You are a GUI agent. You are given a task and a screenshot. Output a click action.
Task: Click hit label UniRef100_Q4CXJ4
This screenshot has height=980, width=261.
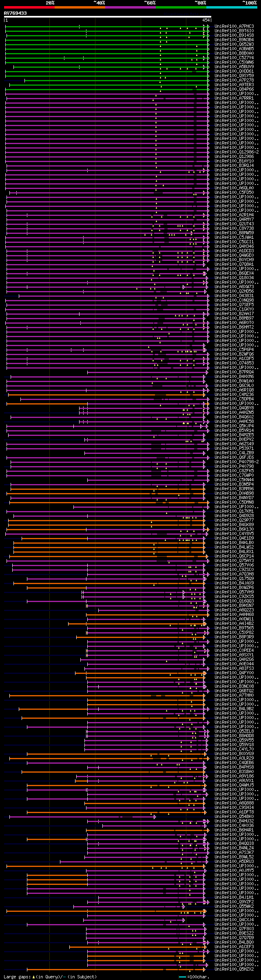[234, 920]
